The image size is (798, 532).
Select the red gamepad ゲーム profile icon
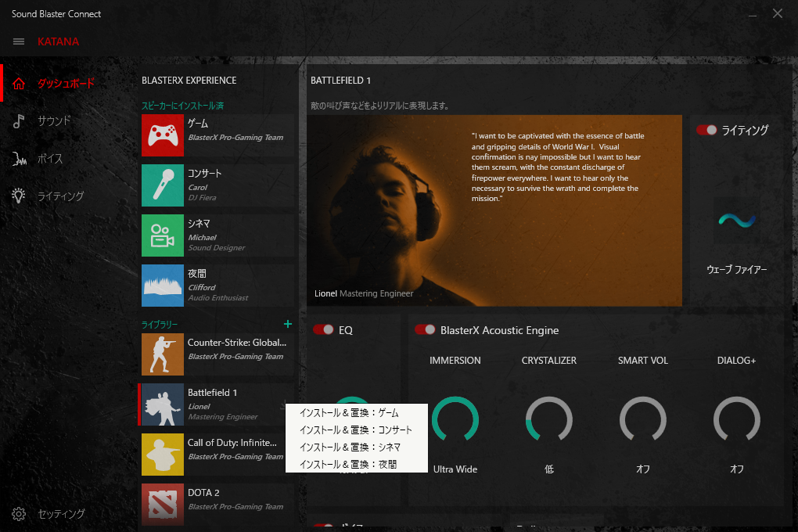pos(163,135)
